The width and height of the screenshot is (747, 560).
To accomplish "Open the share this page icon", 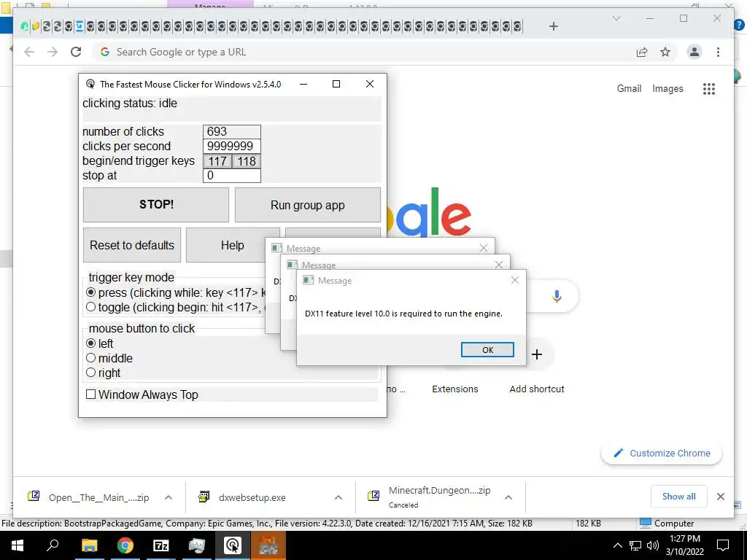I will click(642, 52).
